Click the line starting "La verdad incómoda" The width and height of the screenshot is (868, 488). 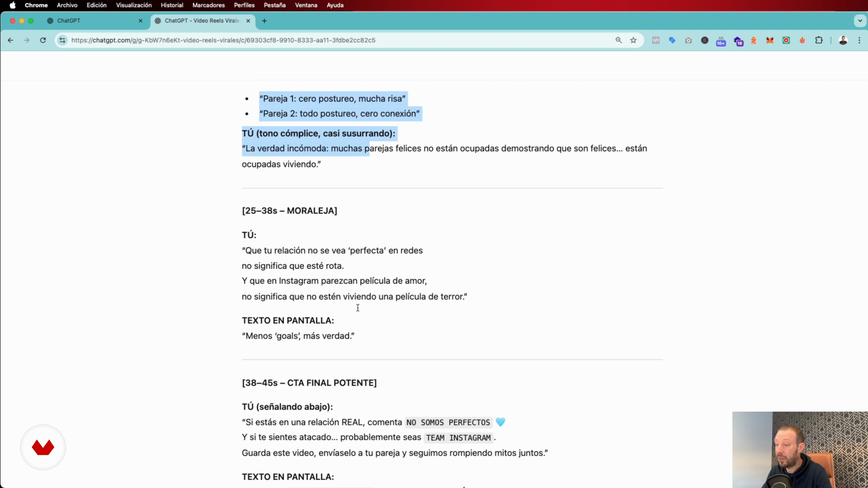(444, 148)
